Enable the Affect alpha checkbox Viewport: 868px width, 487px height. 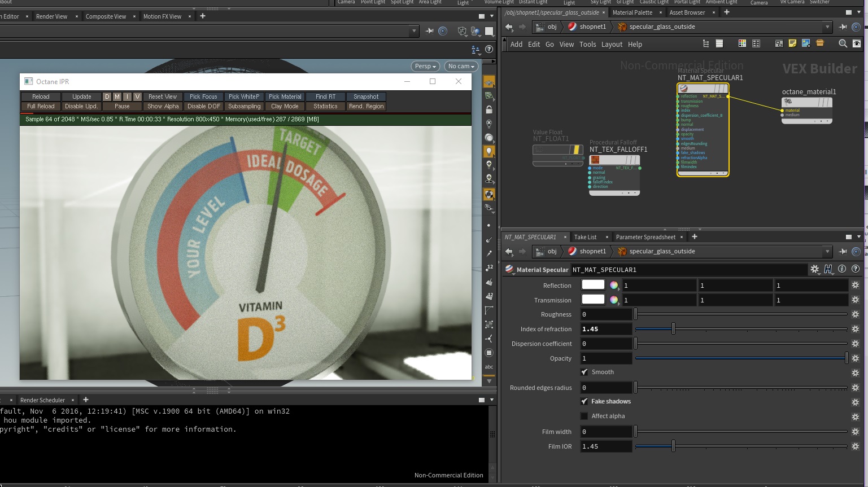(x=585, y=416)
